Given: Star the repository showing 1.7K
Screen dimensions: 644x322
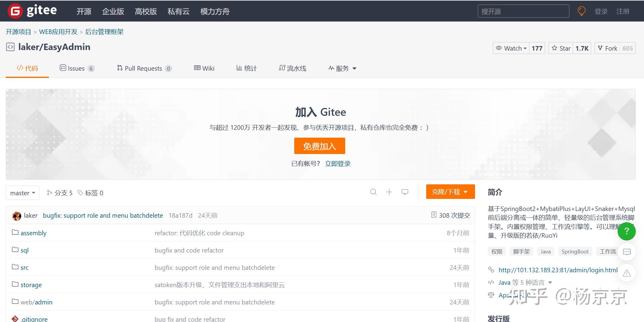Looking at the screenshot, I should [561, 48].
